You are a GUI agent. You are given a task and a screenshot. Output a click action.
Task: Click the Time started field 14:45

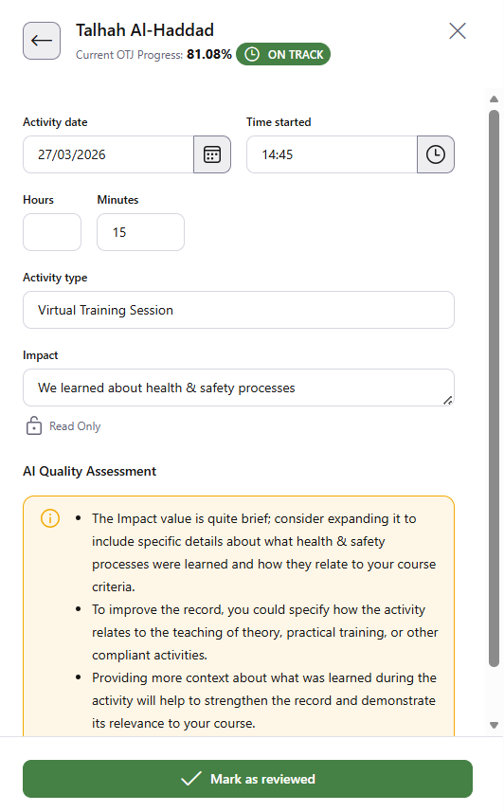[332, 154]
